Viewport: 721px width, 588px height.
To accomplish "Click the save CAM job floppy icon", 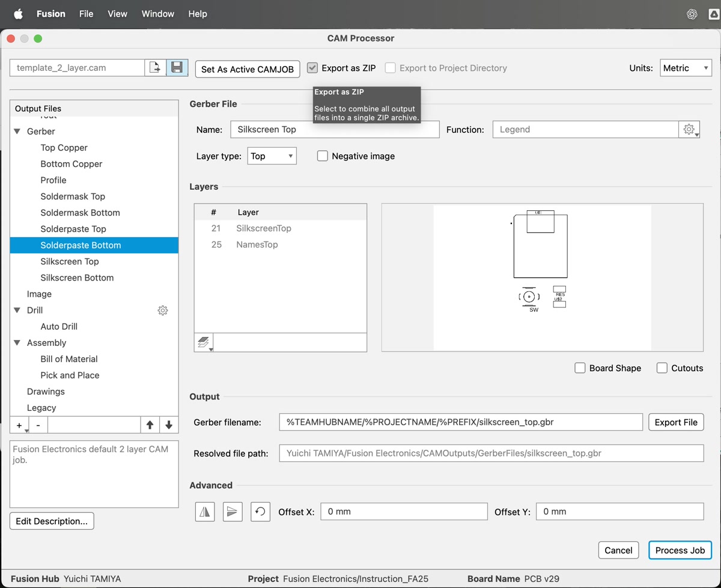I will 177,68.
